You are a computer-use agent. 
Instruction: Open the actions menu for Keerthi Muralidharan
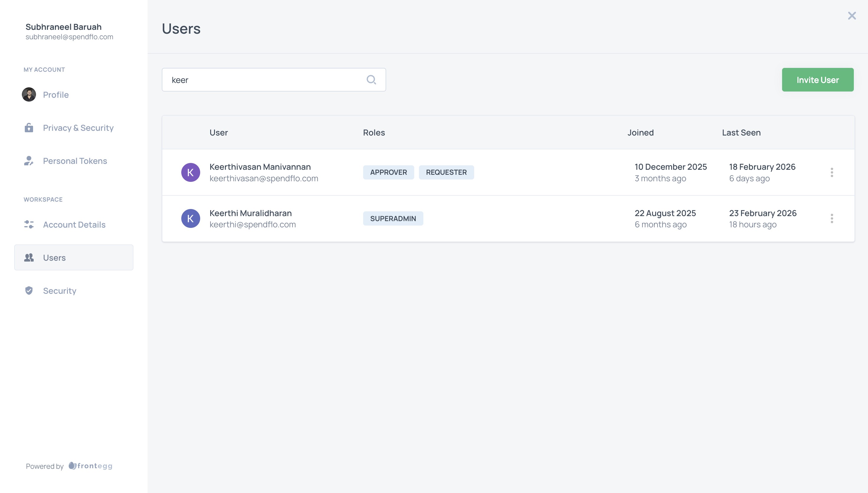pos(832,218)
